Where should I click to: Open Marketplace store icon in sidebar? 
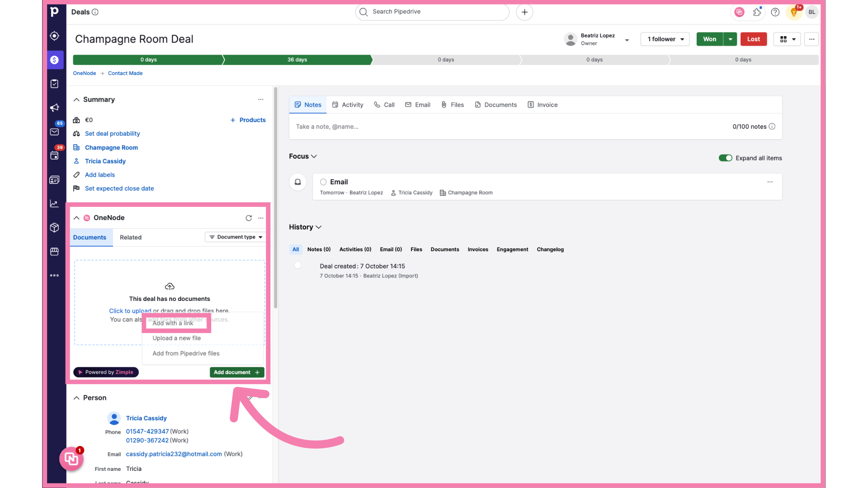[x=54, y=251]
